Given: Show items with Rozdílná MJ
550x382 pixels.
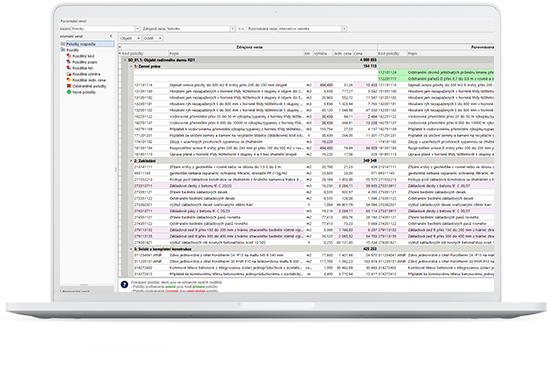Looking at the screenshot, I should tap(82, 68).
